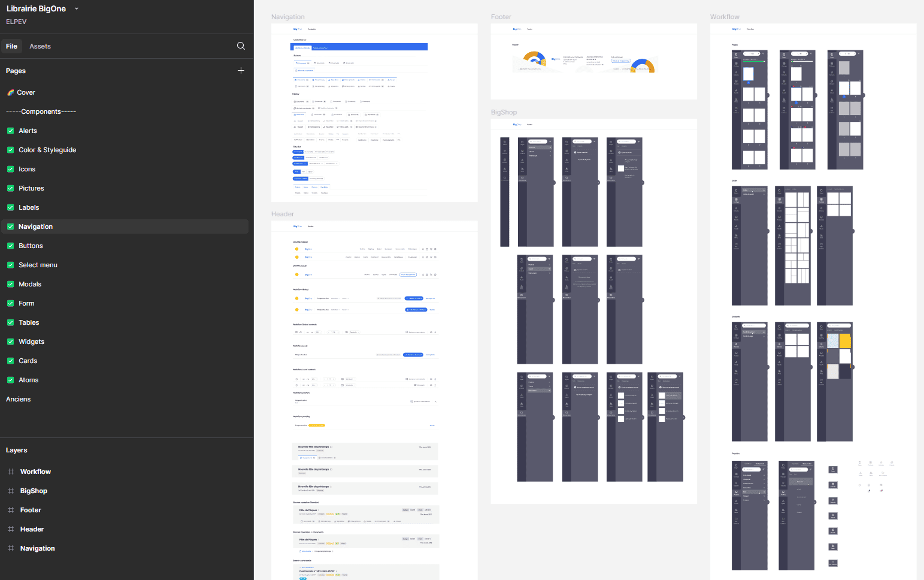The width and height of the screenshot is (924, 580).
Task: Open the Librairie BigOne file dropdown chevron
Action: click(x=77, y=9)
